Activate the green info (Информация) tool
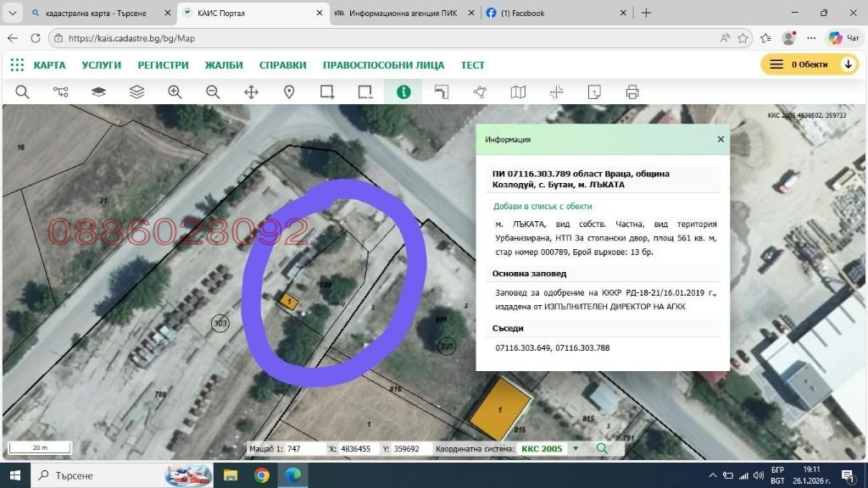 coord(403,91)
